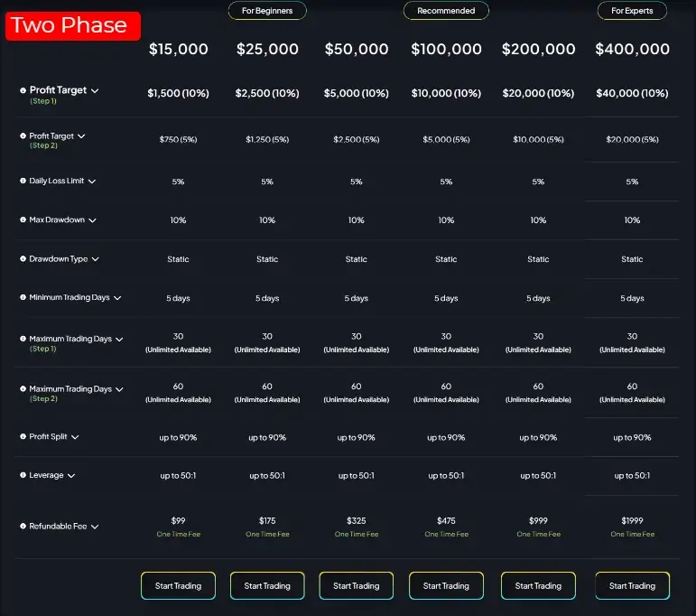This screenshot has height=616, width=696.
Task: Expand the Maximum Trading Days Step 1 chevron
Action: tap(119, 340)
